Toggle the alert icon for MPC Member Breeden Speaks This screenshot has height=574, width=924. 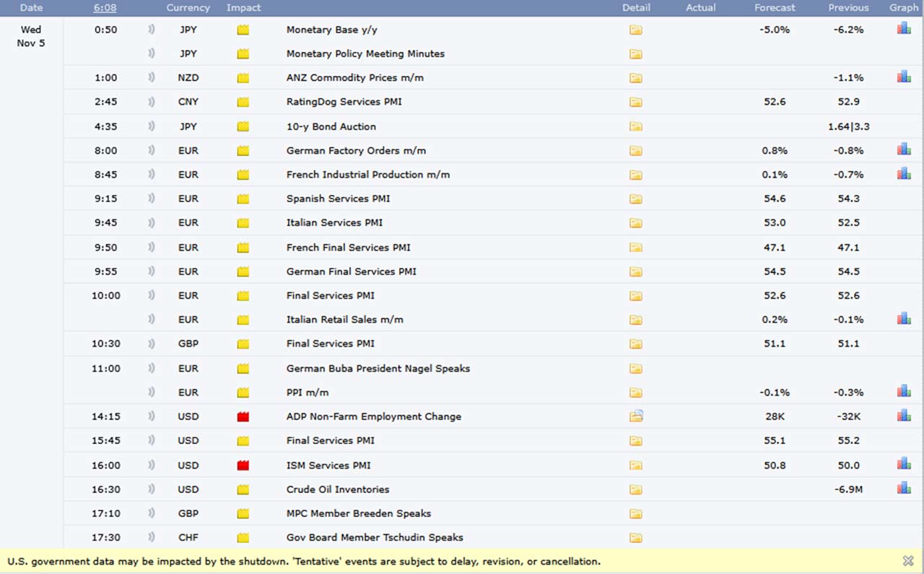click(x=151, y=513)
